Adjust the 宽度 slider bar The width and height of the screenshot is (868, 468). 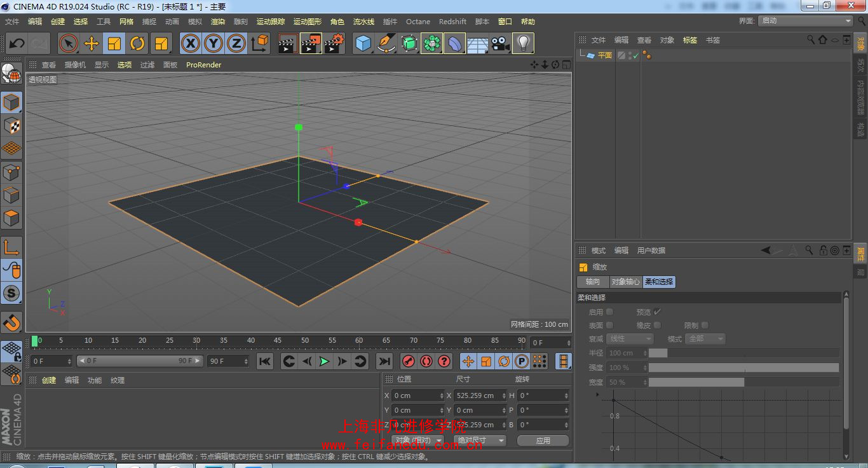click(743, 382)
